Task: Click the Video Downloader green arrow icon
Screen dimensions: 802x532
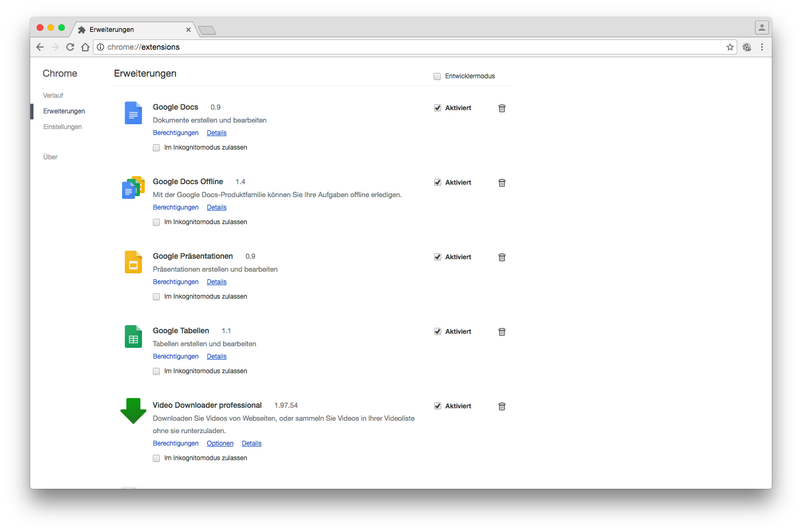Action: [133, 411]
